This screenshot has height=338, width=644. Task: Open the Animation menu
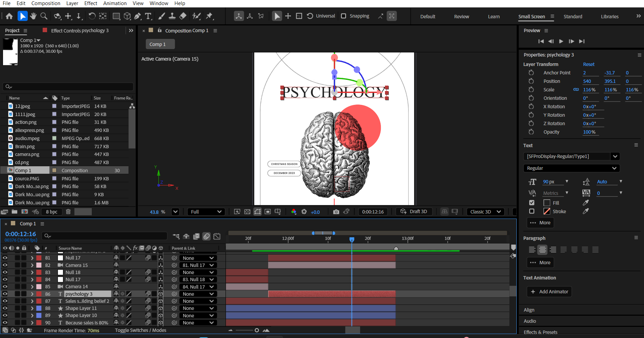tap(115, 3)
